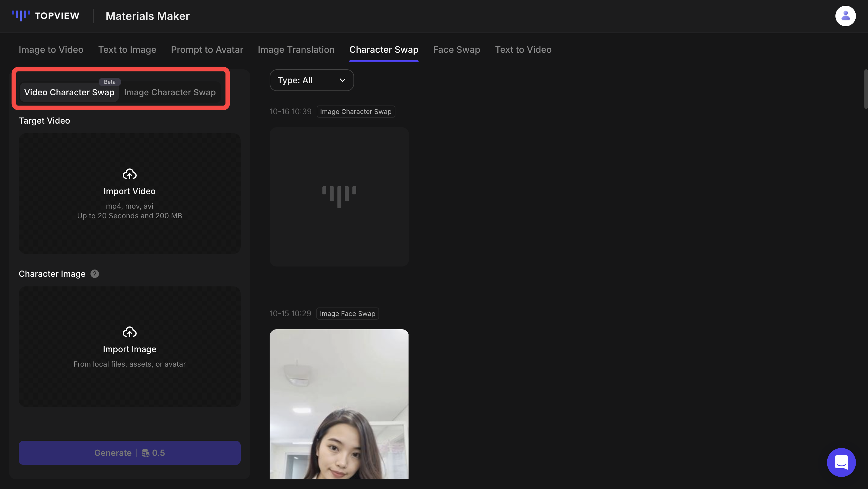Open the user profile avatar menu
868x489 pixels.
845,16
